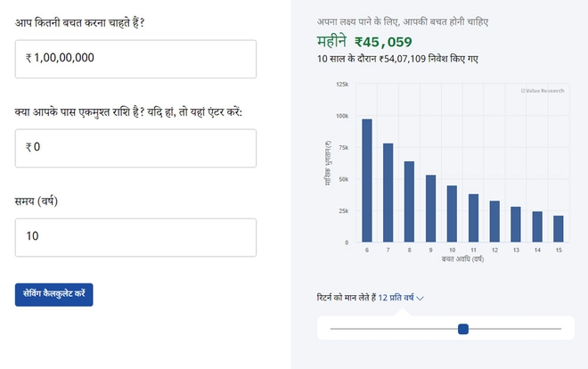Click the slider track right of handle
588x369 pixels.
(517, 329)
